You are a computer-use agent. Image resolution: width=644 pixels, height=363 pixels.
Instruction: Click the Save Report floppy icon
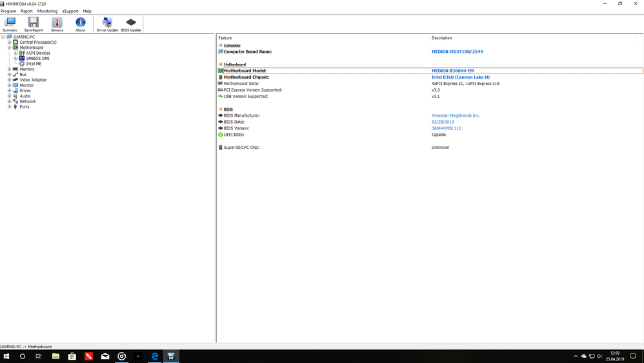(33, 25)
